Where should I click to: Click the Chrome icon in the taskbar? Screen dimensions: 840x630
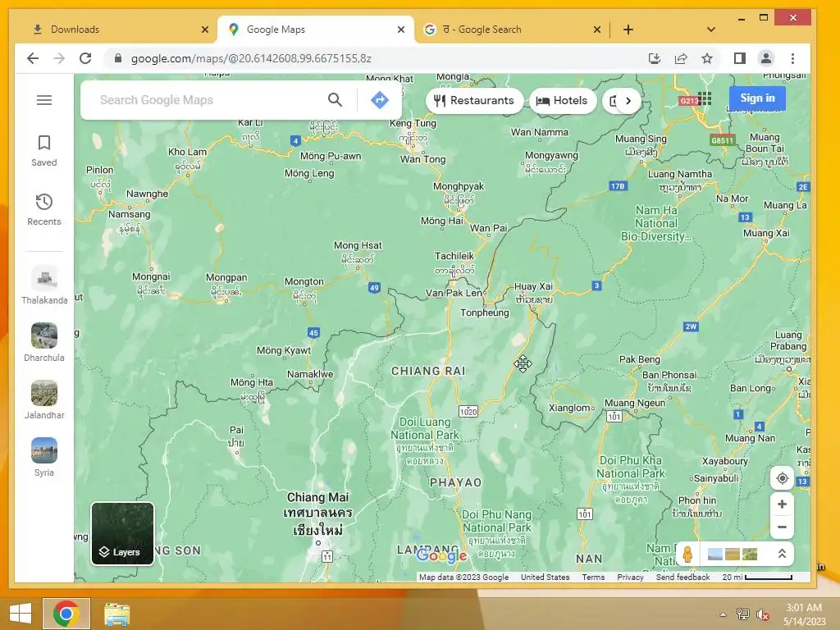[66, 614]
